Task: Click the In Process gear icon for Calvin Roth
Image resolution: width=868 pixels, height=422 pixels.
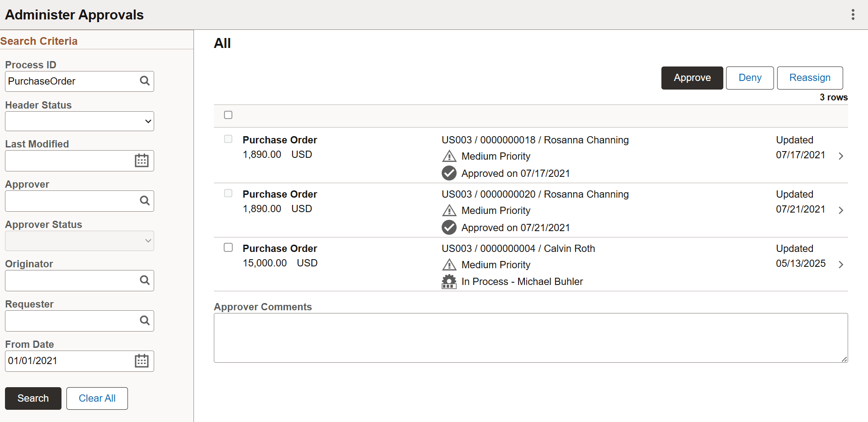Action: pos(449,281)
